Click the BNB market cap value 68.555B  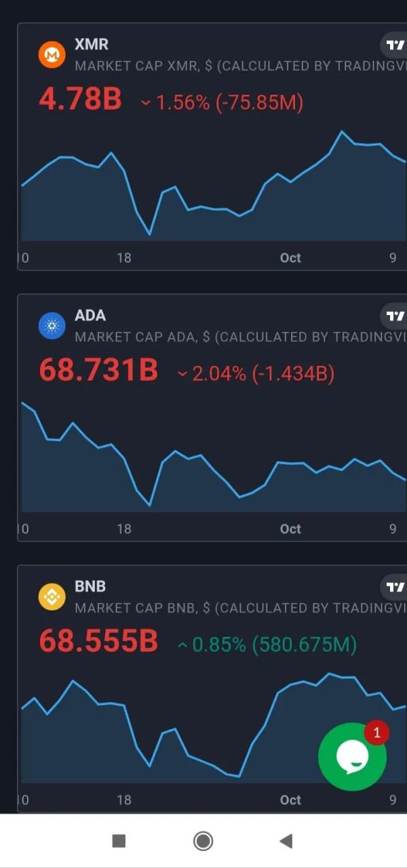pos(98,642)
